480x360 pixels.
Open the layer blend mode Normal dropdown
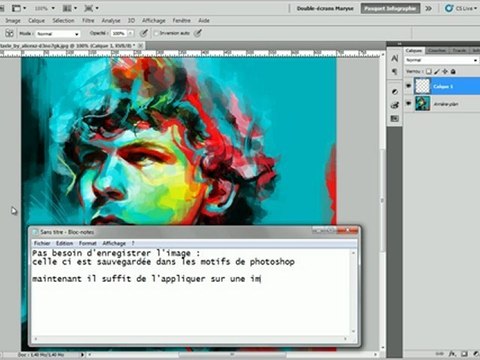pyautogui.click(x=442, y=60)
